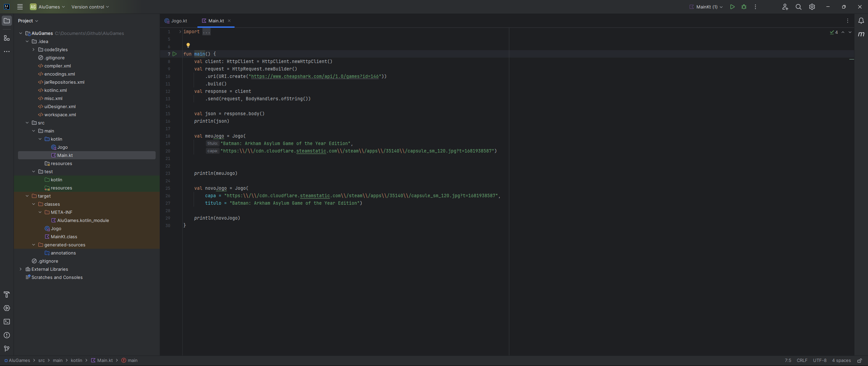This screenshot has height=366, width=868.
Task: Collapse the generated-sources folder
Action: point(34,245)
